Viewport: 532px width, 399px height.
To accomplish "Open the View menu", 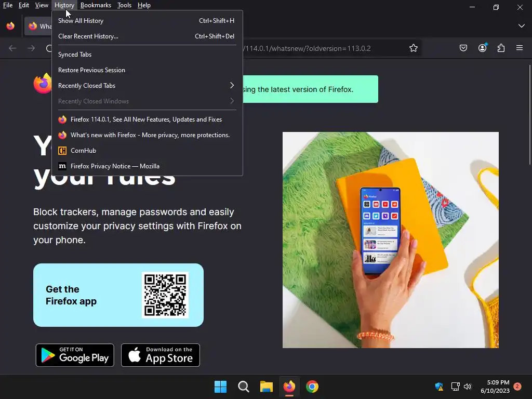I will 42,5.
